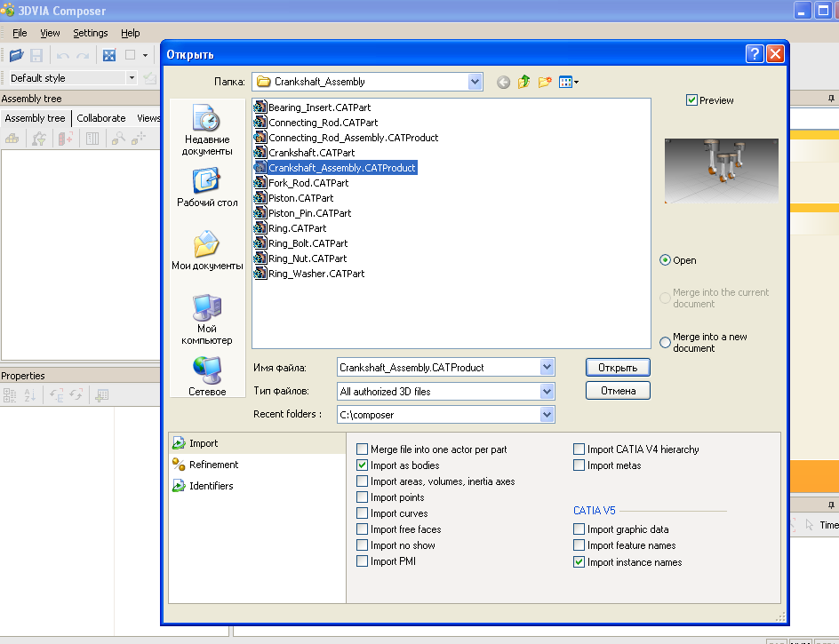Select Bearing_Insert.CATPart file
Screen dimensions: 839x644
pos(313,107)
